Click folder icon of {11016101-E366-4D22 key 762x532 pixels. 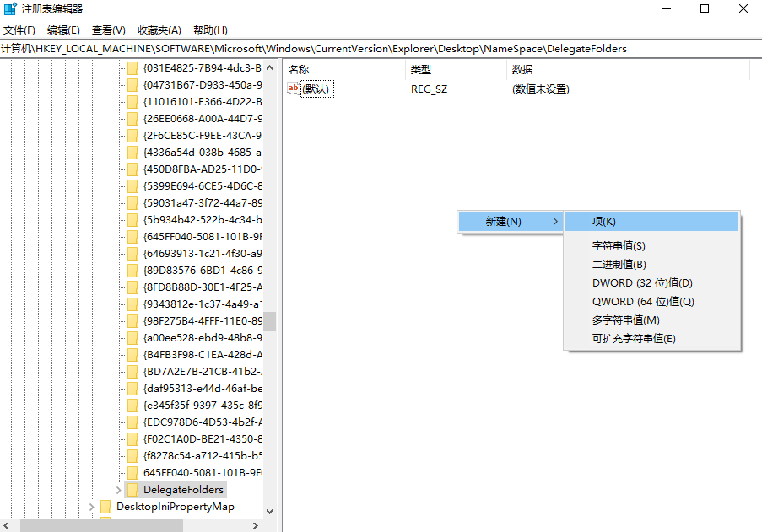point(132,102)
